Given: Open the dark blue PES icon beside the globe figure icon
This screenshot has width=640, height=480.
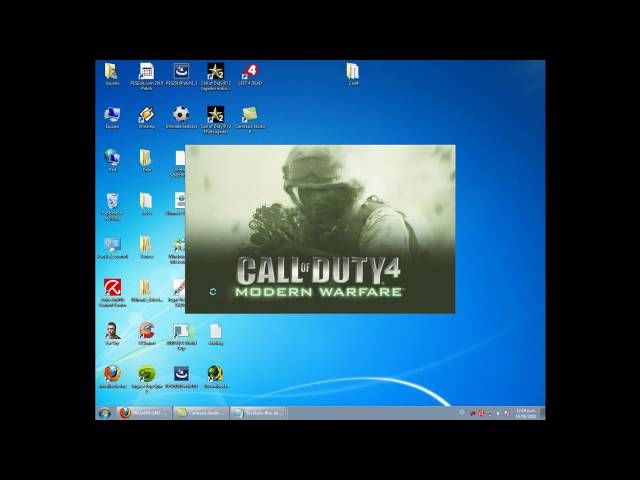Looking at the screenshot, I should (181, 377).
